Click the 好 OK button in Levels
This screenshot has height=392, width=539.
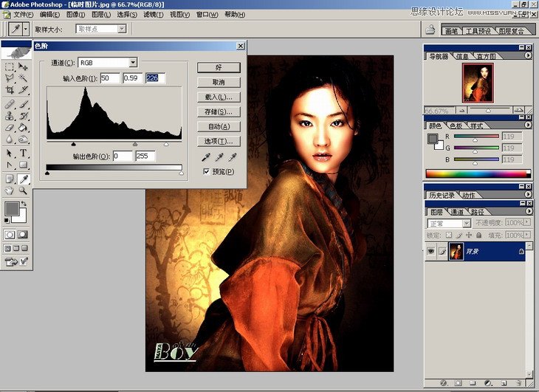tap(219, 67)
